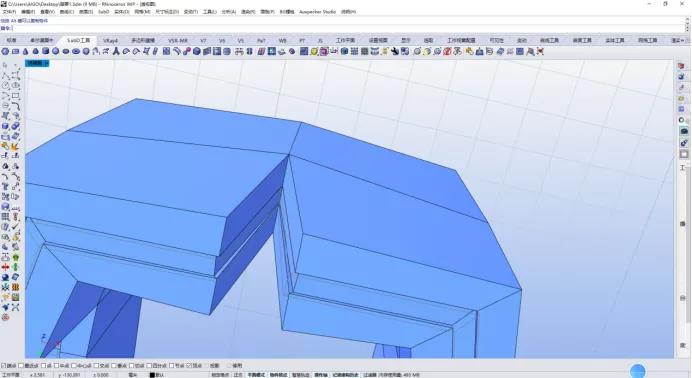Click the camera icon in right side panel

coord(684,131)
